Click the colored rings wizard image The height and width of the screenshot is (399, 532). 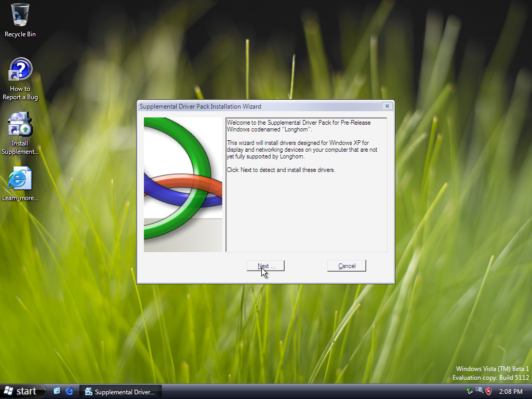tap(183, 184)
